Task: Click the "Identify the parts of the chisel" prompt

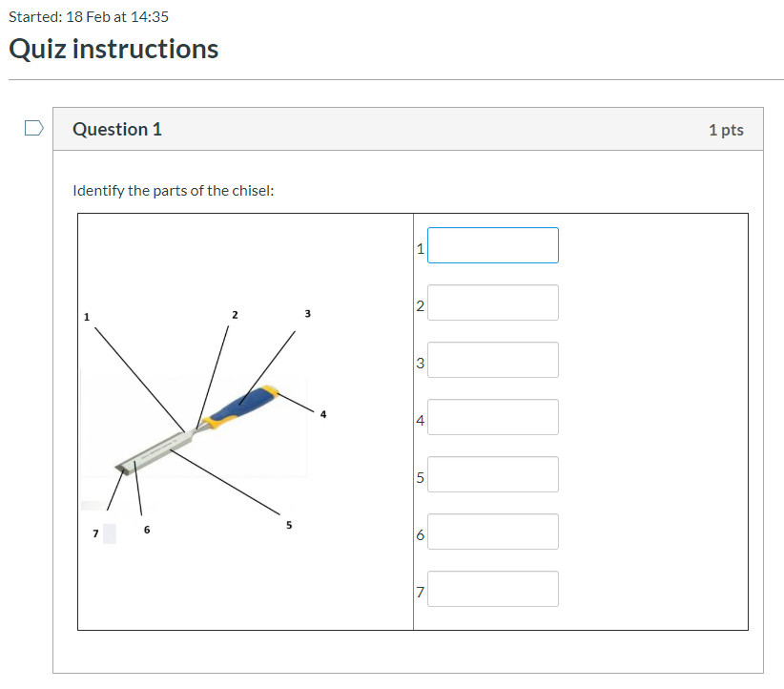Action: pyautogui.click(x=174, y=191)
